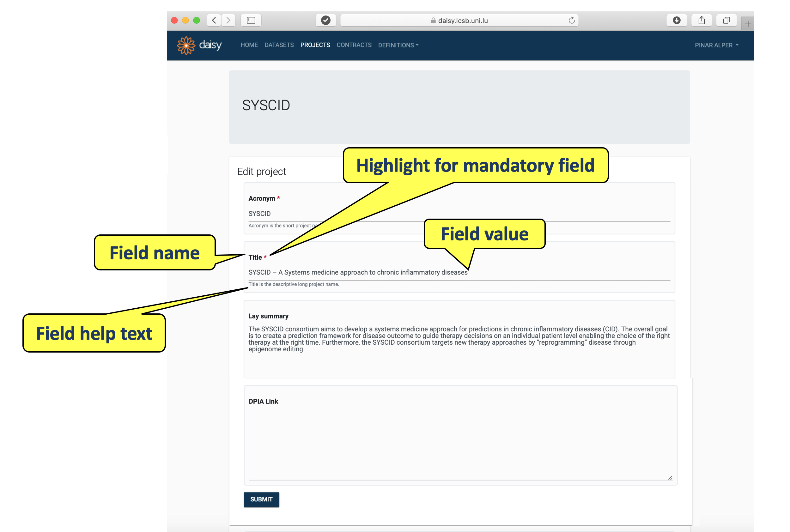Image resolution: width=790 pixels, height=532 pixels.
Task: Show all tabs overview icon
Action: 726,20
